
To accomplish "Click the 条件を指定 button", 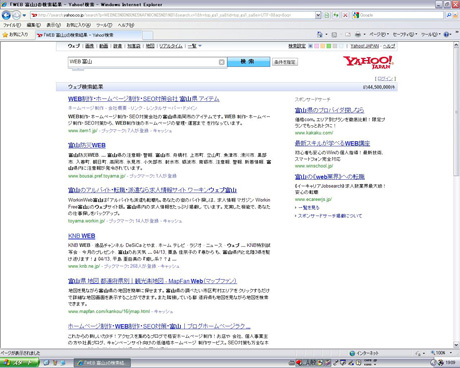I will pyautogui.click(x=285, y=62).
